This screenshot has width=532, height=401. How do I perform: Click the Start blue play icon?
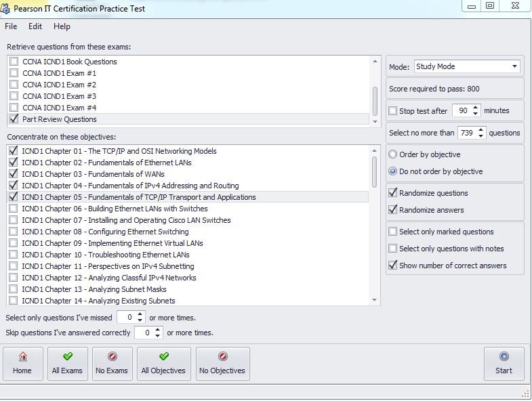coord(504,356)
